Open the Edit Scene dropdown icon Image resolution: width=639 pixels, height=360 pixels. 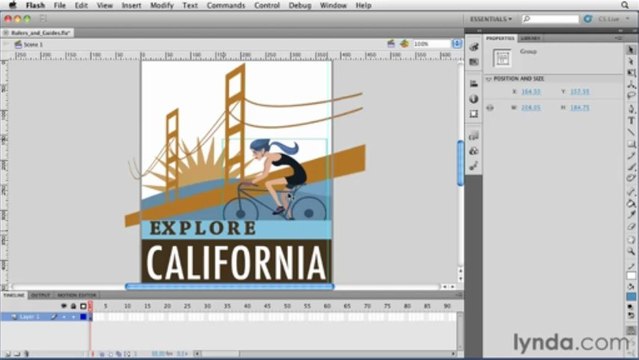pyautogui.click(x=391, y=44)
